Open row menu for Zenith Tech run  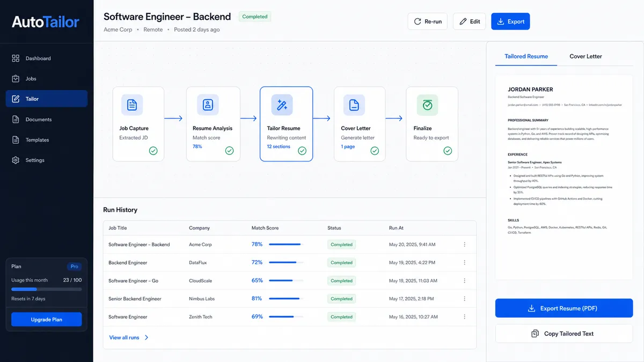pyautogui.click(x=464, y=317)
